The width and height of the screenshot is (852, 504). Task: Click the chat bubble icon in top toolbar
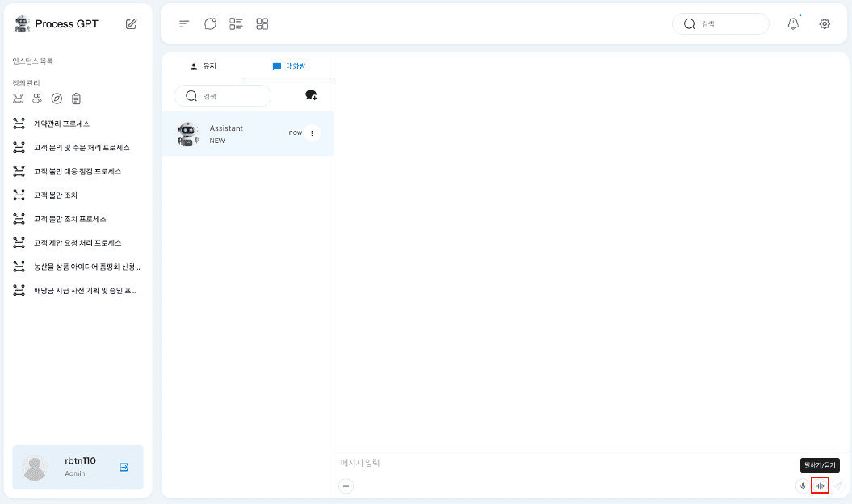click(210, 24)
